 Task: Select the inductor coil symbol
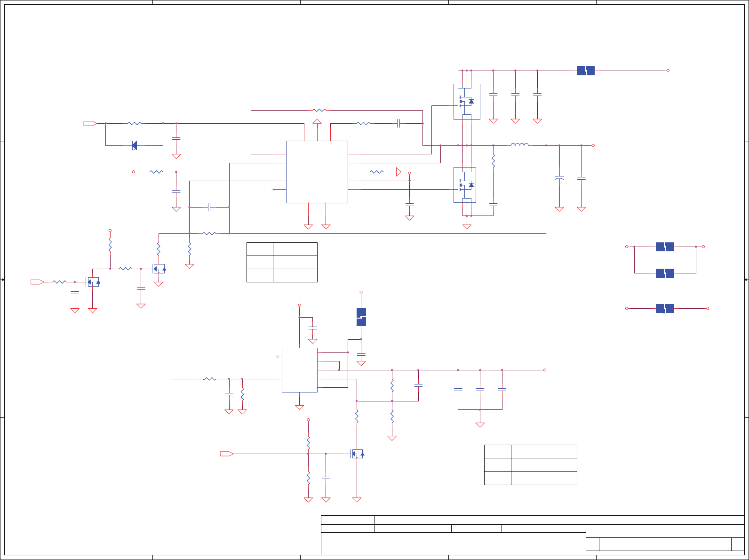[x=519, y=144]
